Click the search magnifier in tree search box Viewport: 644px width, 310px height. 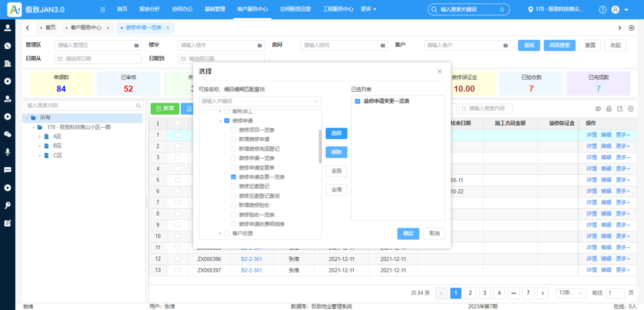(139, 106)
